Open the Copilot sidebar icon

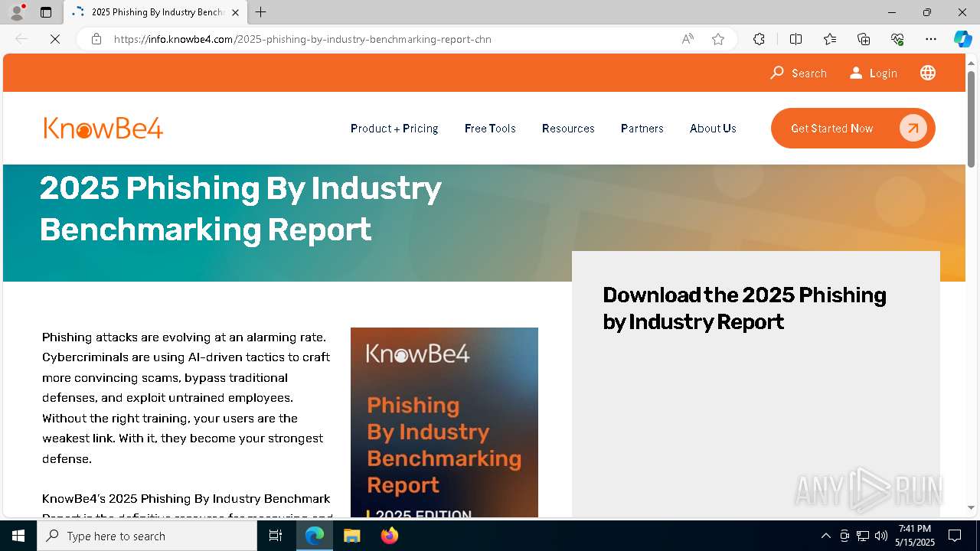click(962, 39)
